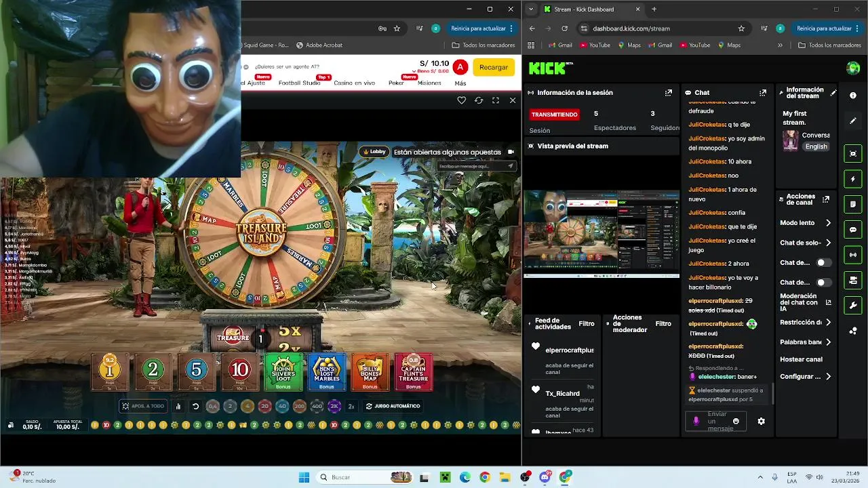Reload the game with the refresh arrows icon
Image resolution: width=868 pixels, height=488 pixels.
pos(479,100)
